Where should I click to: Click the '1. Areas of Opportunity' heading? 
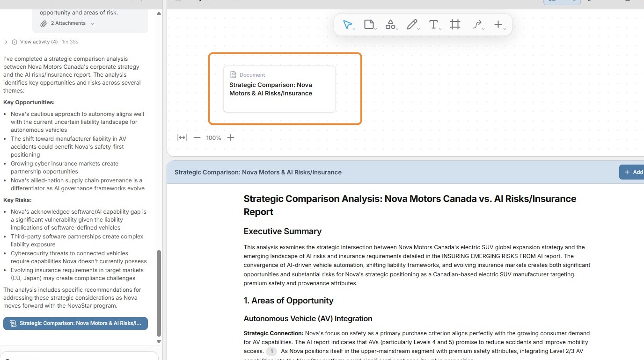tap(289, 301)
